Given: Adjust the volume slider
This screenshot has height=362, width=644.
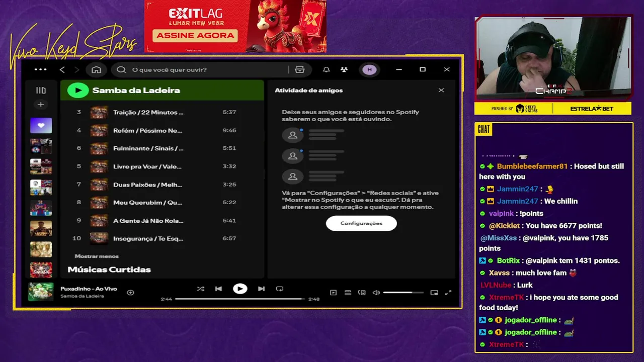Looking at the screenshot, I should coord(403,292).
